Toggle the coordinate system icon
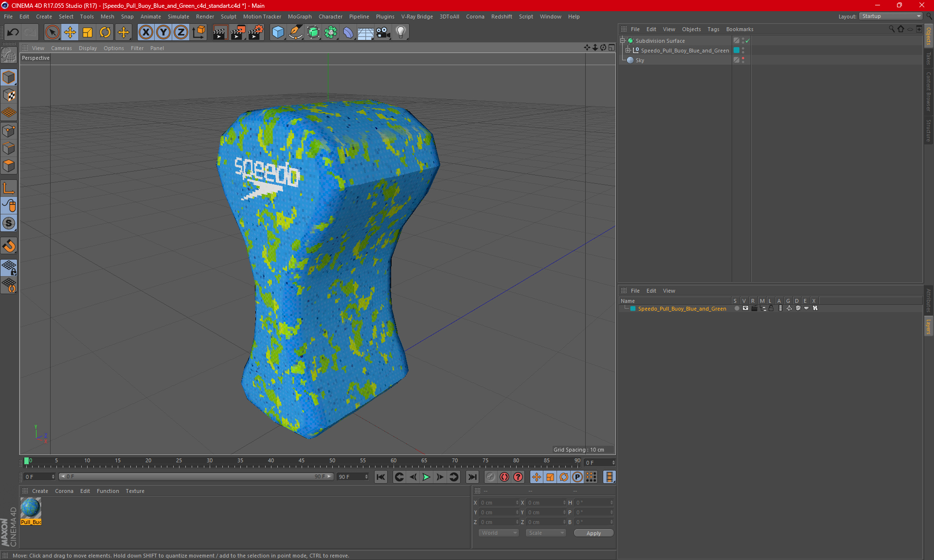The image size is (934, 560). pyautogui.click(x=198, y=33)
